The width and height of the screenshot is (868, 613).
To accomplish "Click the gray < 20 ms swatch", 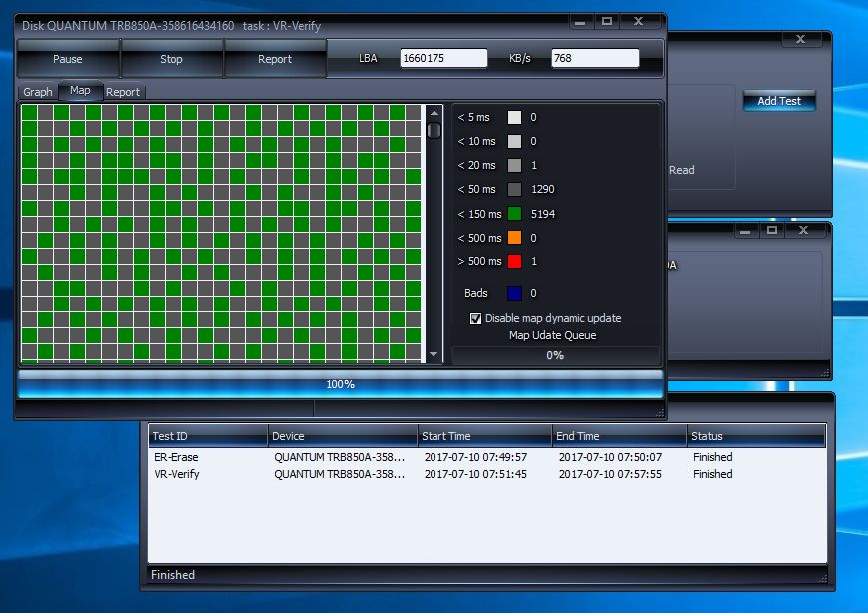I will [x=514, y=165].
